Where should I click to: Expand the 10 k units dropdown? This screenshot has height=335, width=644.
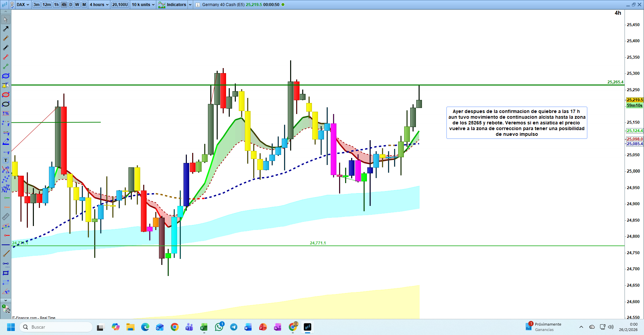(143, 5)
